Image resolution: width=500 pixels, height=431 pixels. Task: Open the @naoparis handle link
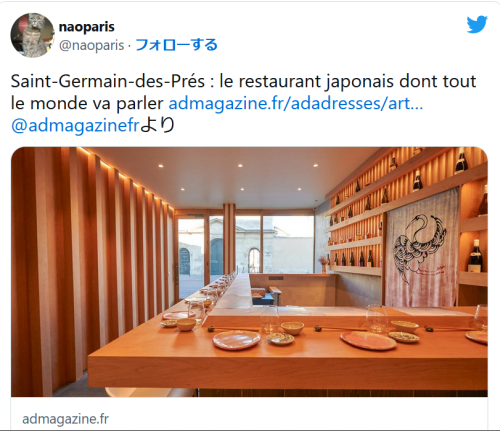tap(91, 45)
